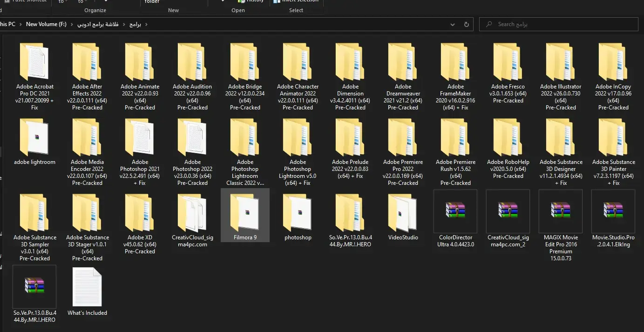Select the Adobe Fresco v3.0.1 folder
Viewport: 644px width, 332px height.
coord(508,72)
